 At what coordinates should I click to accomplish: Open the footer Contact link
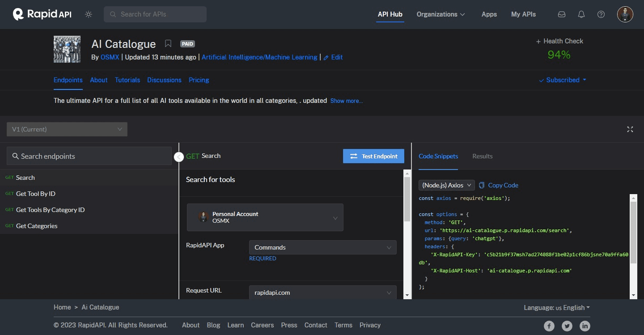(316, 325)
